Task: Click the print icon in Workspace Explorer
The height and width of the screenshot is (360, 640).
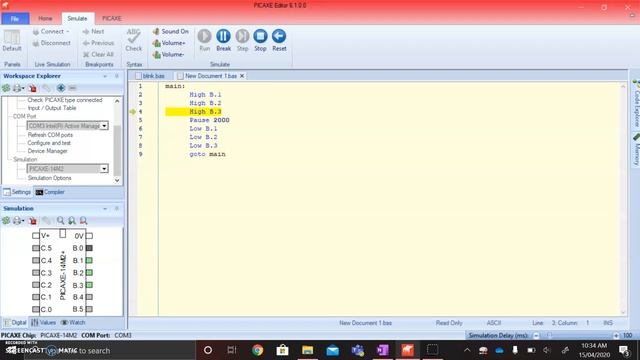Action: point(17,88)
